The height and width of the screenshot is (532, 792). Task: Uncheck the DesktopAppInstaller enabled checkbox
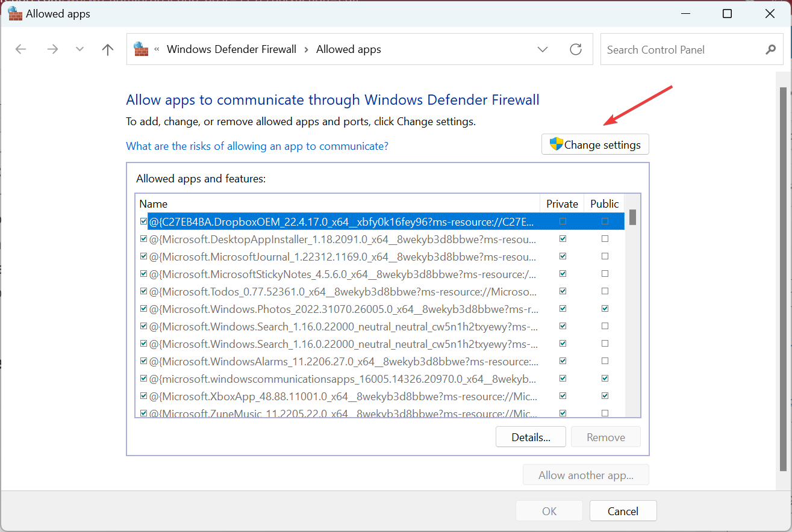[x=143, y=239]
